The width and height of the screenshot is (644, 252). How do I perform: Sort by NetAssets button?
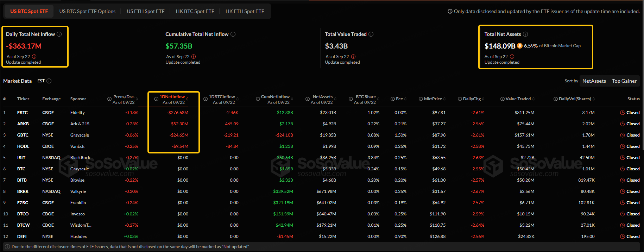(x=594, y=81)
